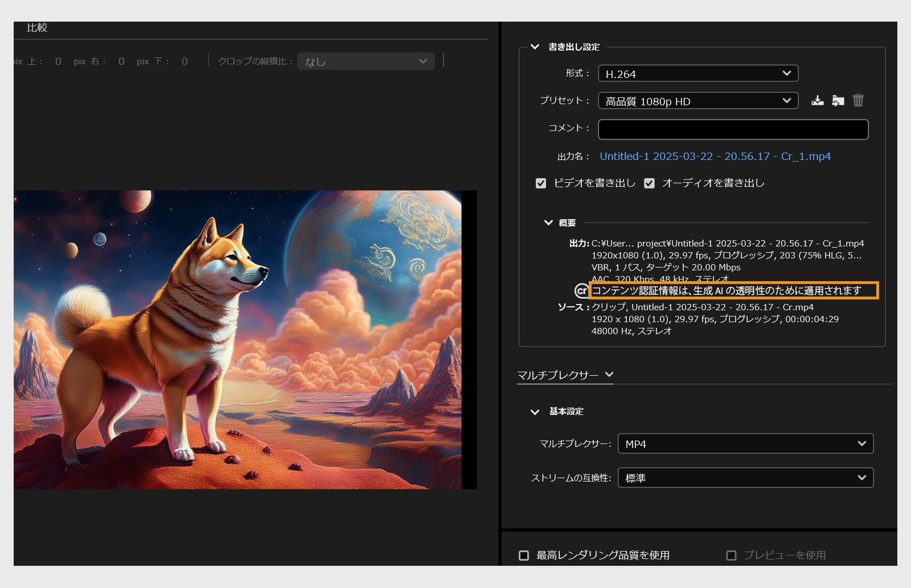
Task: Import a preset using the folder icon
Action: [x=838, y=100]
